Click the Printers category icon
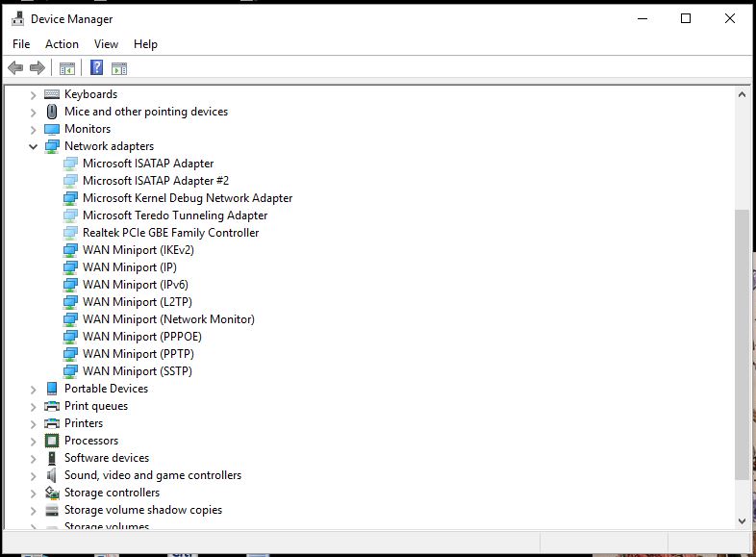 click(x=52, y=423)
